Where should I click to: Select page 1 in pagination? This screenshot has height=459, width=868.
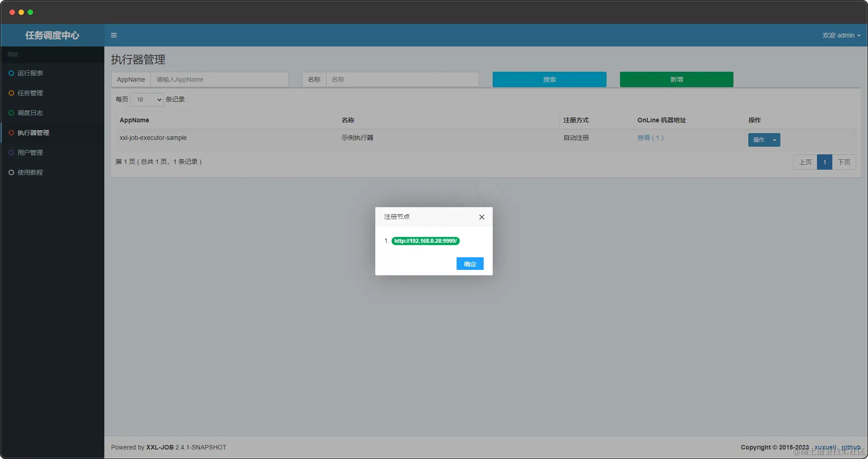coord(825,162)
